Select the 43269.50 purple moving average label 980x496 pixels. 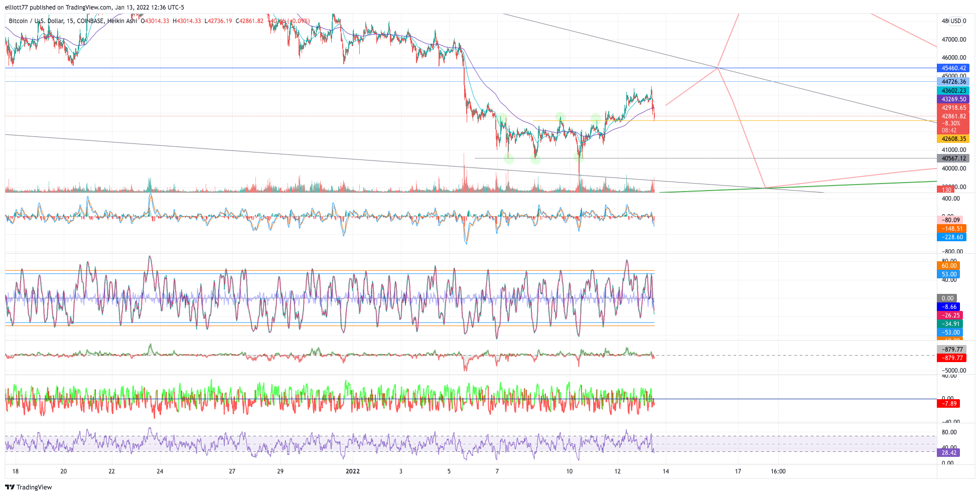953,99
